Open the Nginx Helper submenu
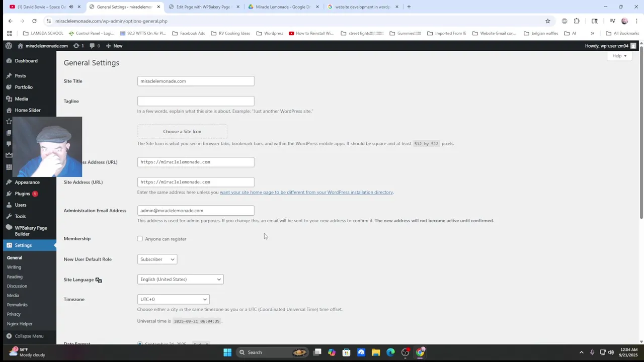 click(20, 324)
